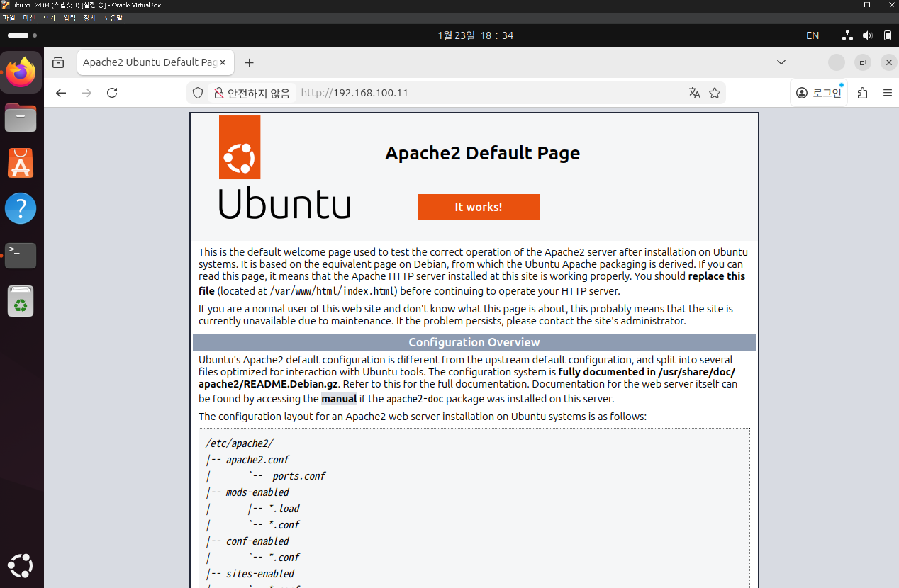Click the not secure lock indicator
The height and width of the screenshot is (588, 899).
click(x=252, y=93)
